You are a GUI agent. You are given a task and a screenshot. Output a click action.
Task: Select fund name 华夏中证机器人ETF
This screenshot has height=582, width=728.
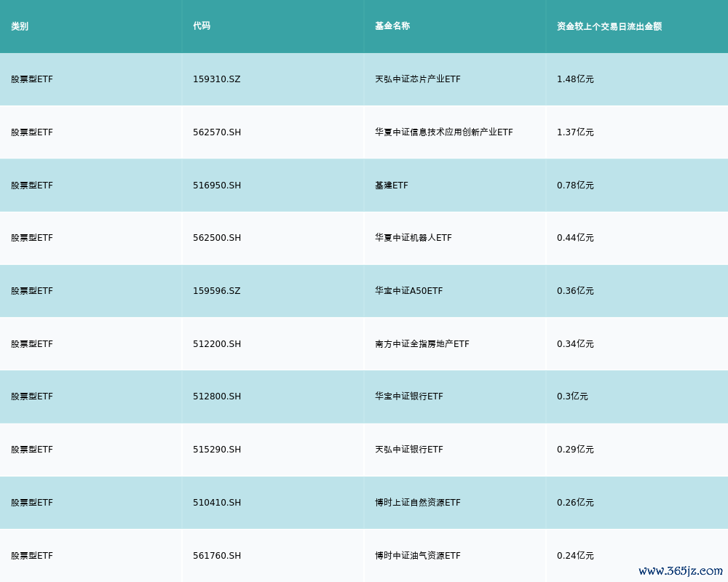tap(414, 238)
